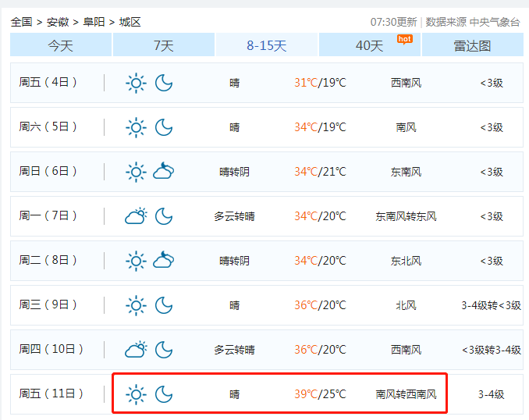This screenshot has height=420, width=529.
Task: Click the hot badge on 40天 tab
Action: [404, 40]
